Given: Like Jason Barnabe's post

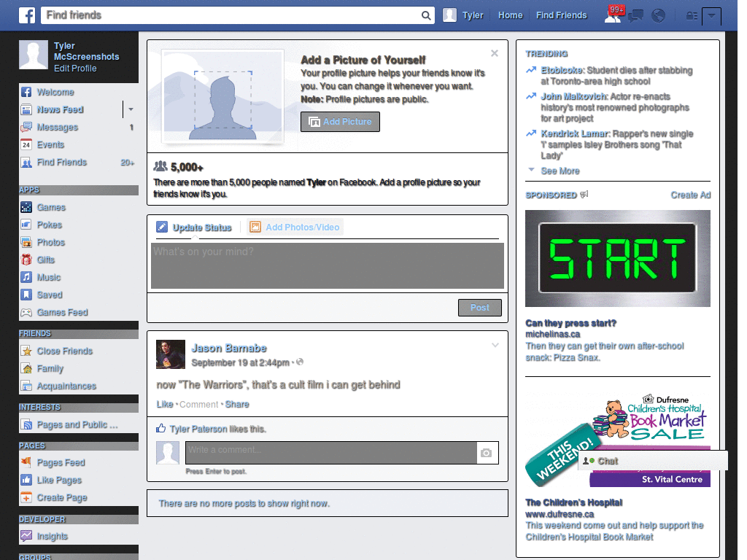Looking at the screenshot, I should point(165,404).
